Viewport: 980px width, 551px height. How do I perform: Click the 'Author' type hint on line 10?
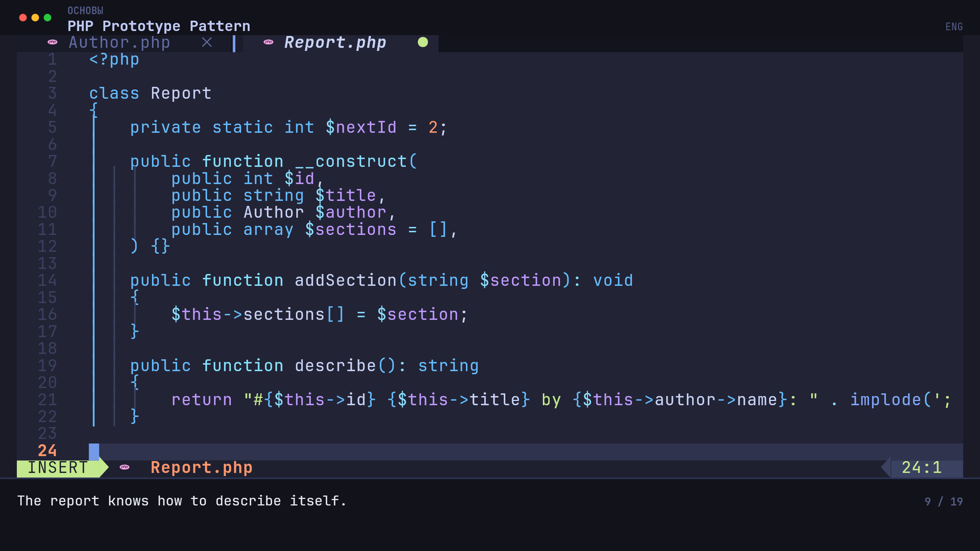pos(274,212)
